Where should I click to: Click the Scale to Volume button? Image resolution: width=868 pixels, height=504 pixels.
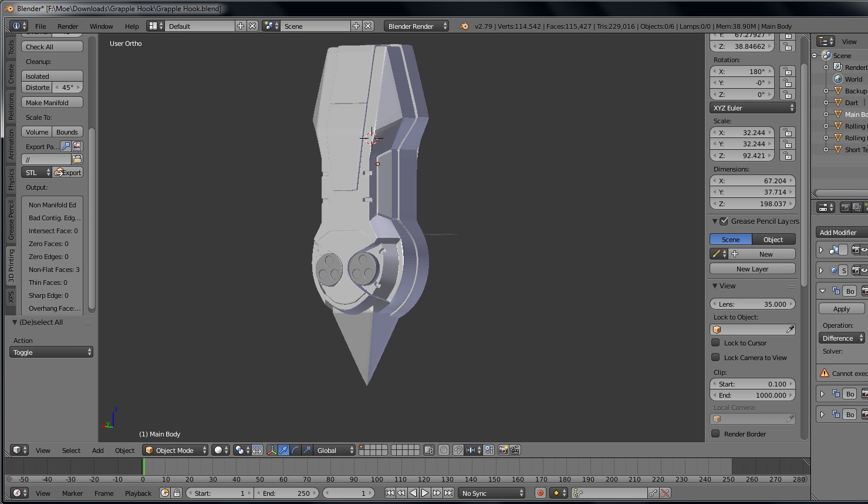point(37,132)
